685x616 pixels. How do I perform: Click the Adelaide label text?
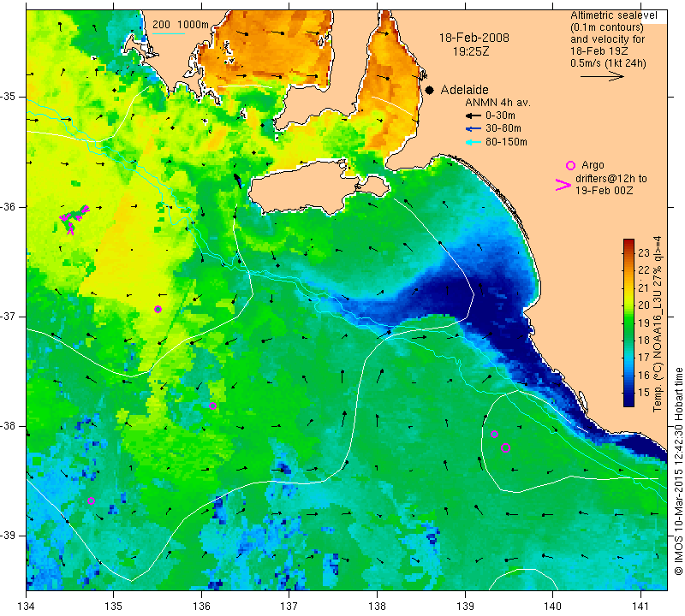464,90
